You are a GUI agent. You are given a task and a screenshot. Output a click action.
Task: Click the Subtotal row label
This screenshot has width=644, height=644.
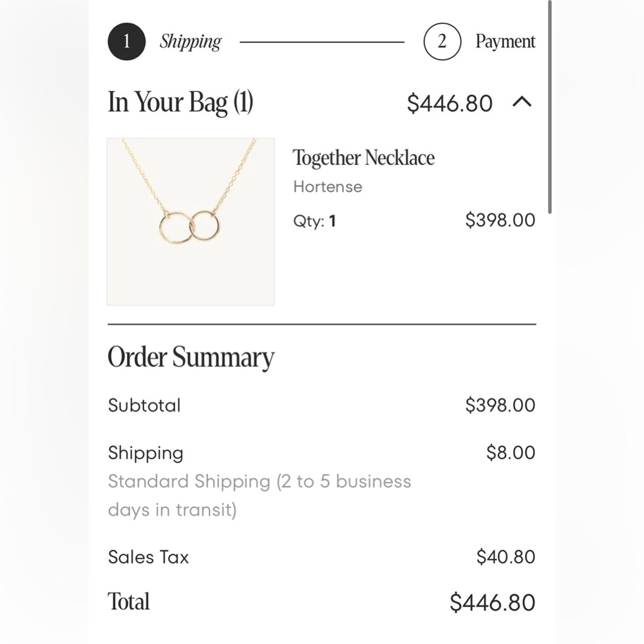tap(144, 405)
